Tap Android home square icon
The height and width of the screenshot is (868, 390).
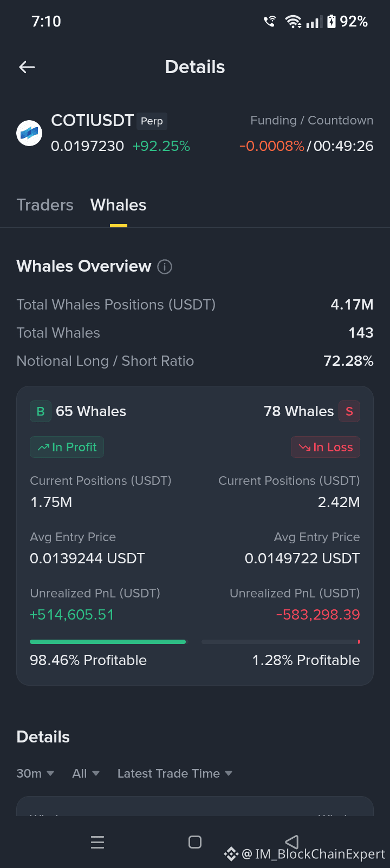point(195,842)
